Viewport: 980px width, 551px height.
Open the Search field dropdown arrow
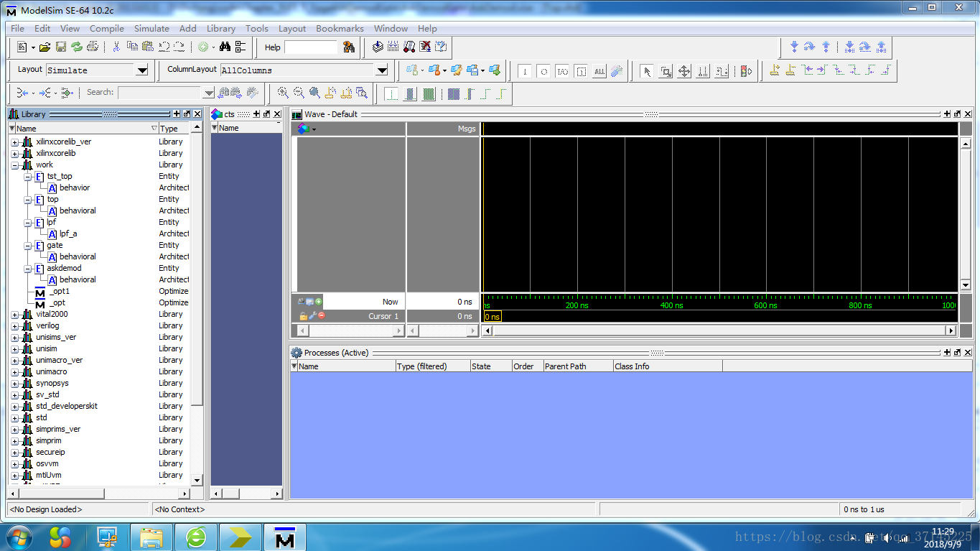(x=209, y=93)
